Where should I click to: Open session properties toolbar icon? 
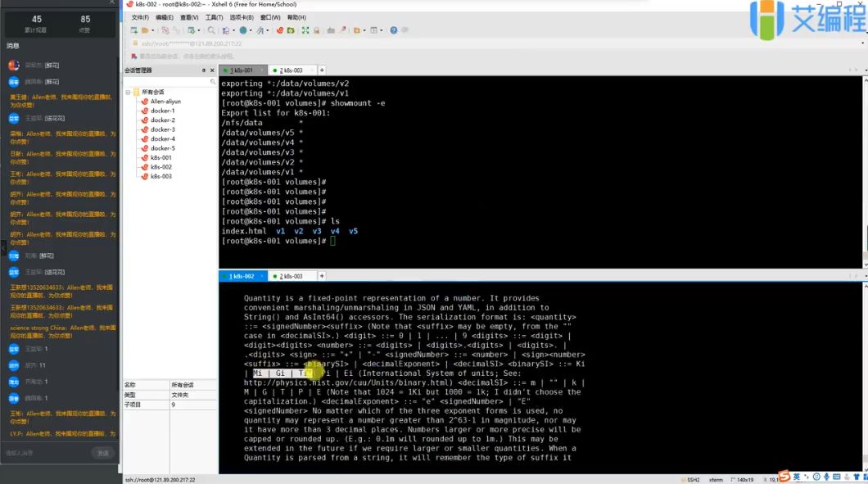pos(191,30)
